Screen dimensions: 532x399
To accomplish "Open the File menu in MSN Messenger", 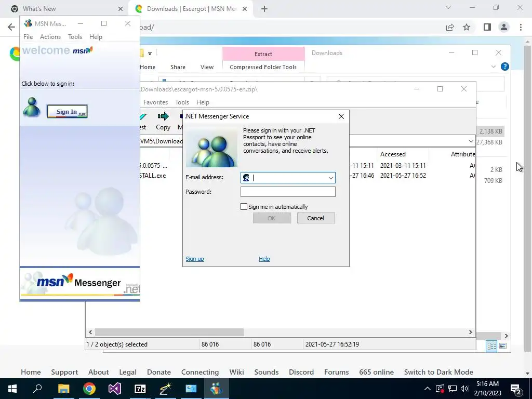I will [x=28, y=37].
